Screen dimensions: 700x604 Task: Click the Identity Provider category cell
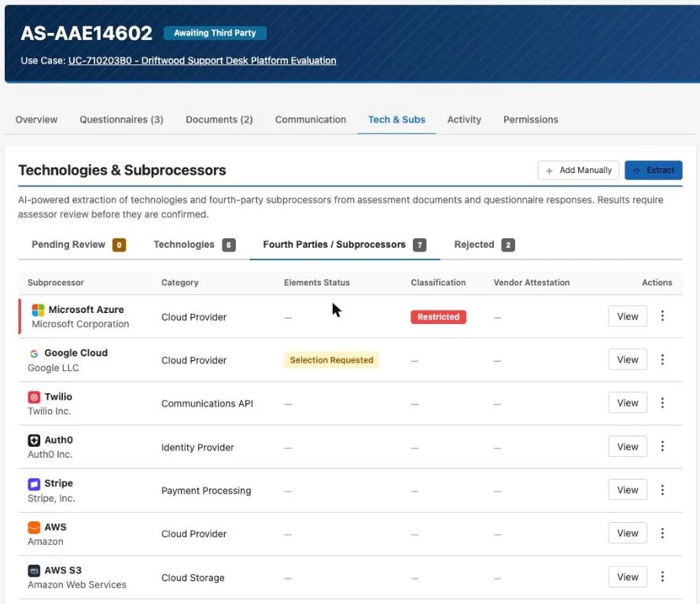pyautogui.click(x=197, y=447)
